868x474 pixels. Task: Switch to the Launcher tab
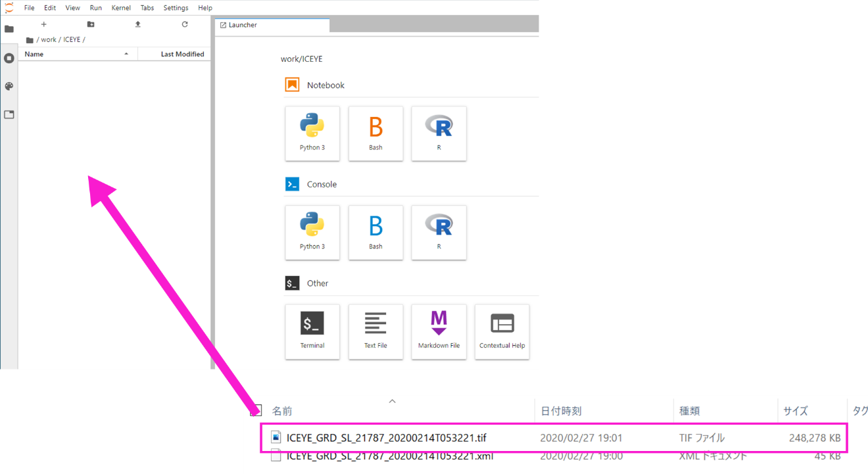click(x=272, y=25)
